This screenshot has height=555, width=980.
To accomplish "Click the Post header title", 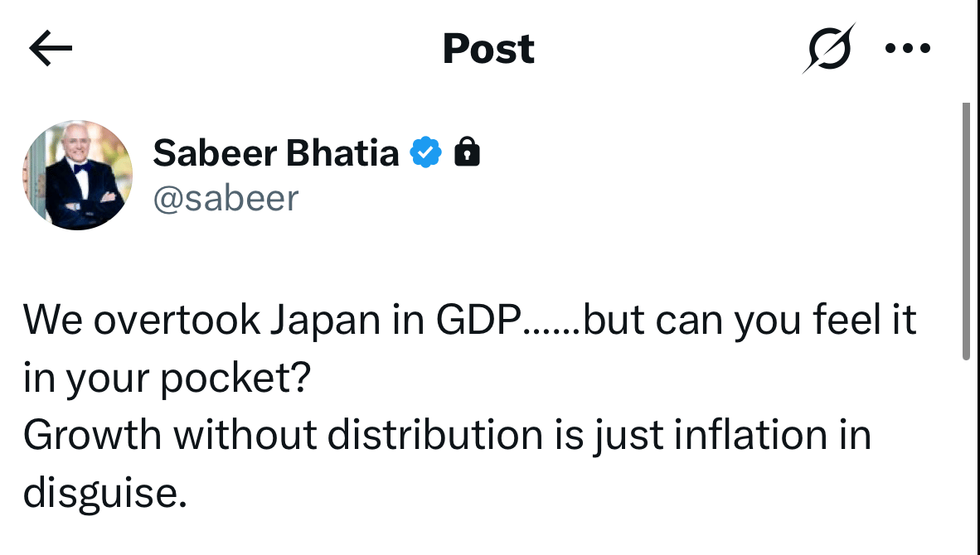I will (x=488, y=48).
